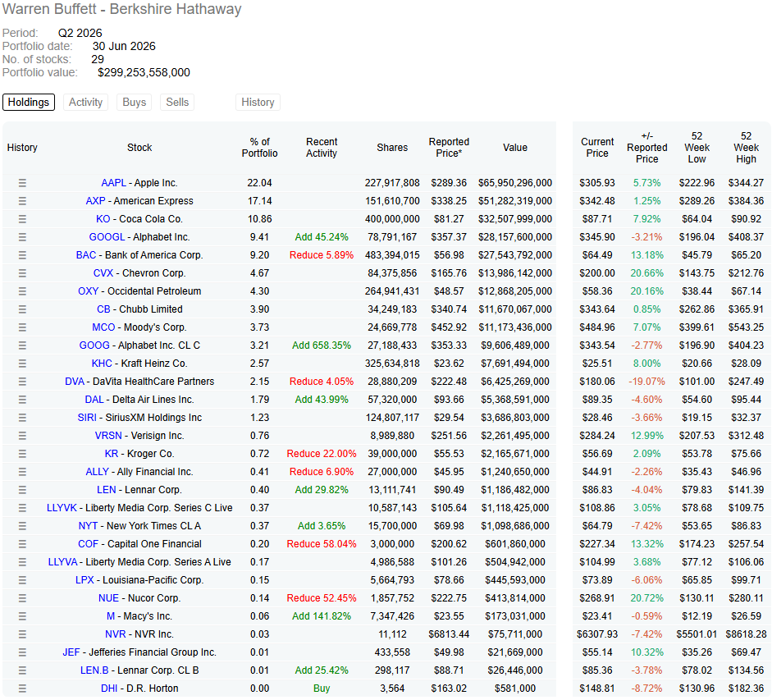Screen dimensions: 772x700
Task: Open history icon for Apple Inc. row
Action: [x=22, y=183]
